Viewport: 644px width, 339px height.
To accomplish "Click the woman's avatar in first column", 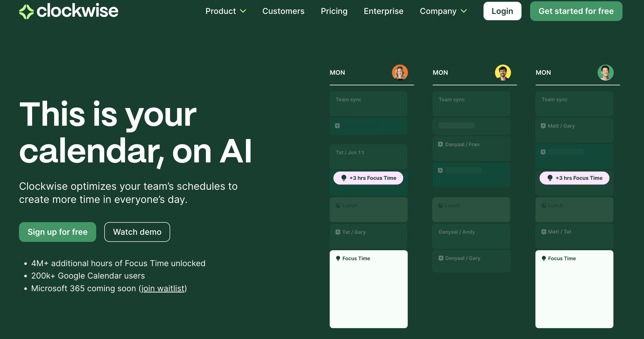I will tap(400, 73).
